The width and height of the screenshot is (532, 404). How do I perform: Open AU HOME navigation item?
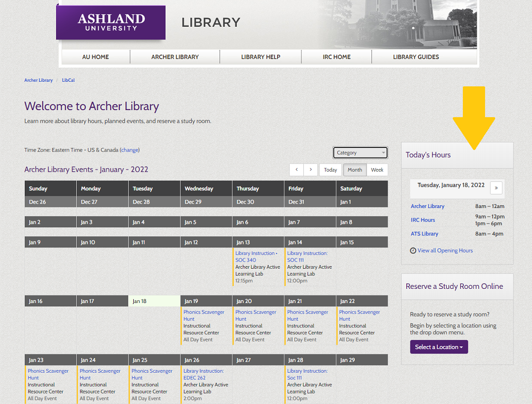click(x=95, y=57)
